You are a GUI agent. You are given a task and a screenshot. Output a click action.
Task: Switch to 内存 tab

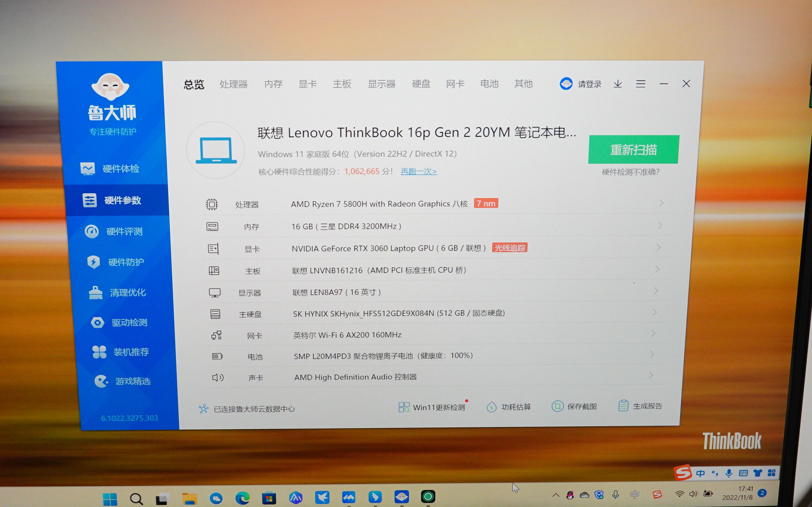[x=274, y=84]
